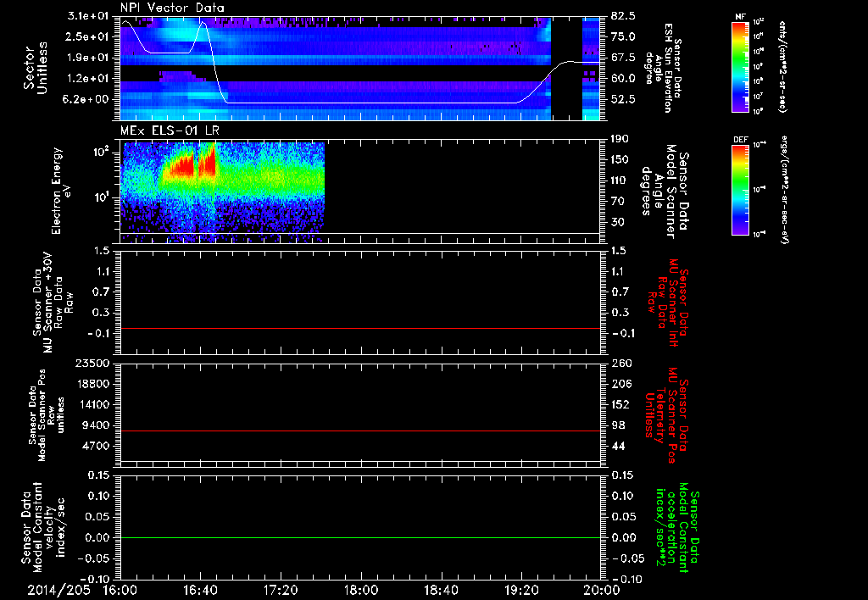Select the green 'Model Constant acceleration' title
Image resolution: width=868 pixels, height=600 pixels.
(x=678, y=529)
